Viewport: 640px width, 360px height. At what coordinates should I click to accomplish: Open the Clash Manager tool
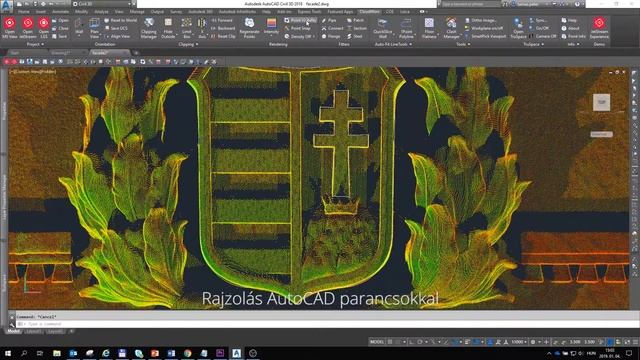(x=451, y=28)
